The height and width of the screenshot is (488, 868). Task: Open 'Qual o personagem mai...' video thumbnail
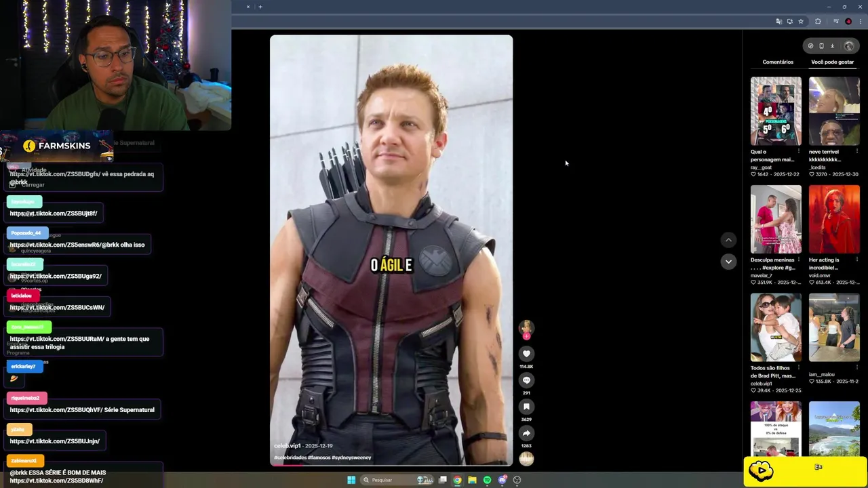click(776, 111)
